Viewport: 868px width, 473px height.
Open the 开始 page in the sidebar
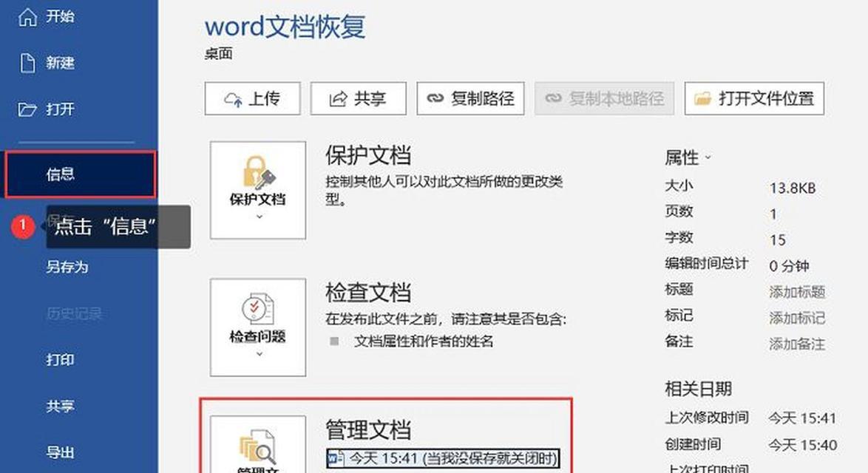tap(60, 16)
